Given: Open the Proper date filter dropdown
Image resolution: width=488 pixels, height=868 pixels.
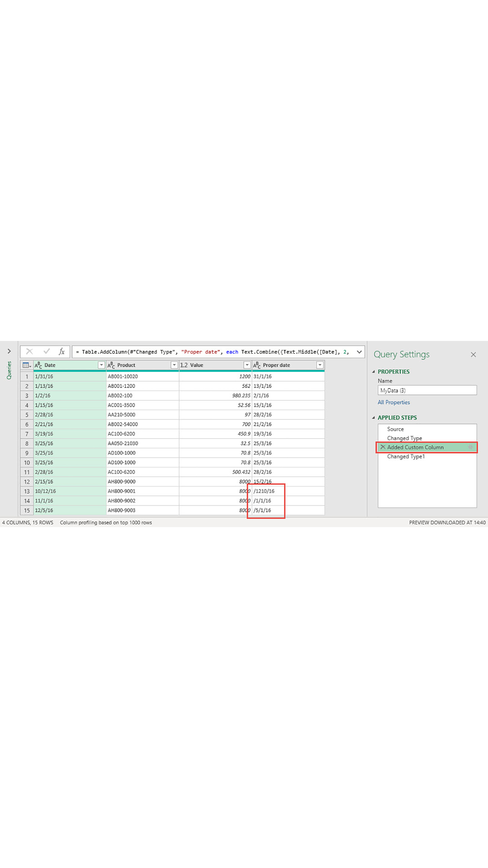Looking at the screenshot, I should pos(320,365).
